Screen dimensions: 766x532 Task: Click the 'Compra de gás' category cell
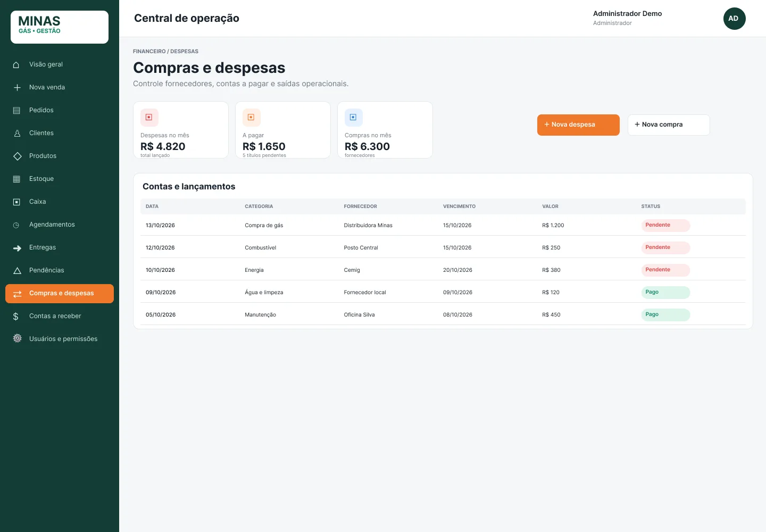[x=264, y=226]
